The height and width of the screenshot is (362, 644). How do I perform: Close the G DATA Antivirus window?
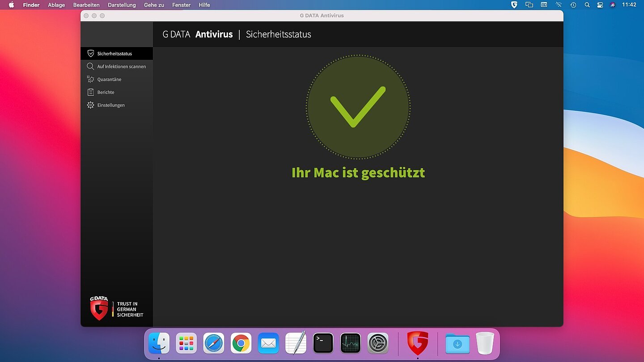coord(86,16)
